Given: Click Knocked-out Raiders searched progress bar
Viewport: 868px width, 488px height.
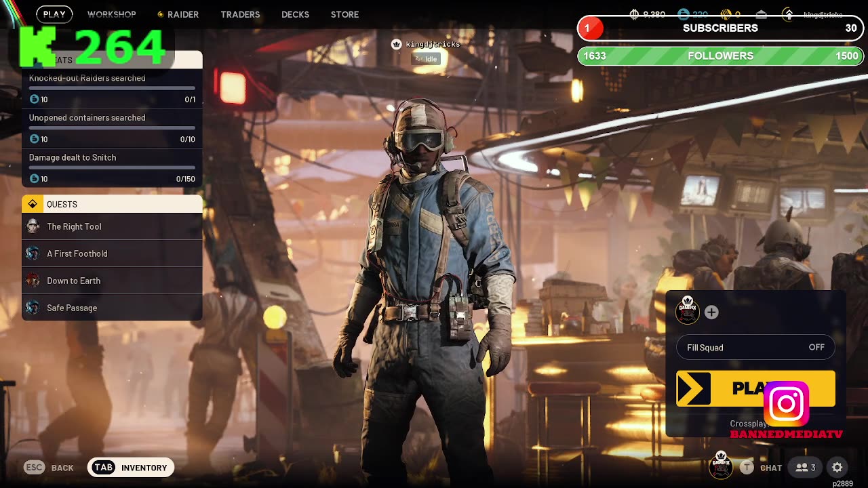Looking at the screenshot, I should click(x=112, y=88).
